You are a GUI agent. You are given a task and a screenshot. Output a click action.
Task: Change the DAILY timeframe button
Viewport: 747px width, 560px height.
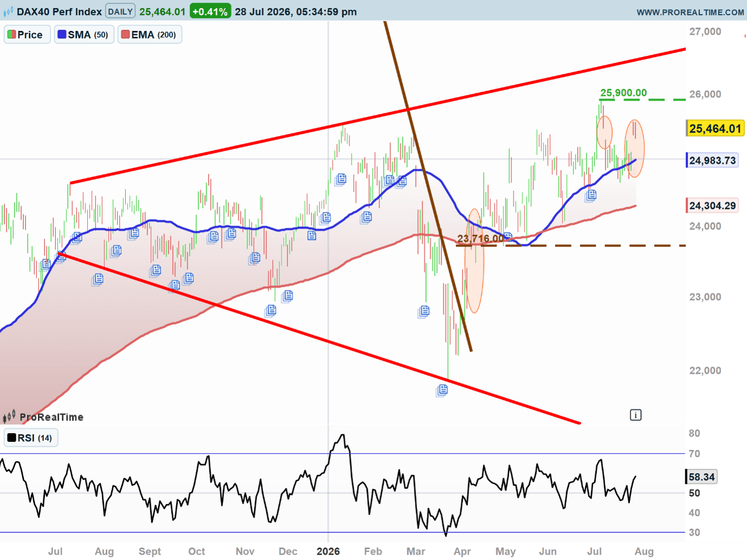tap(120, 11)
